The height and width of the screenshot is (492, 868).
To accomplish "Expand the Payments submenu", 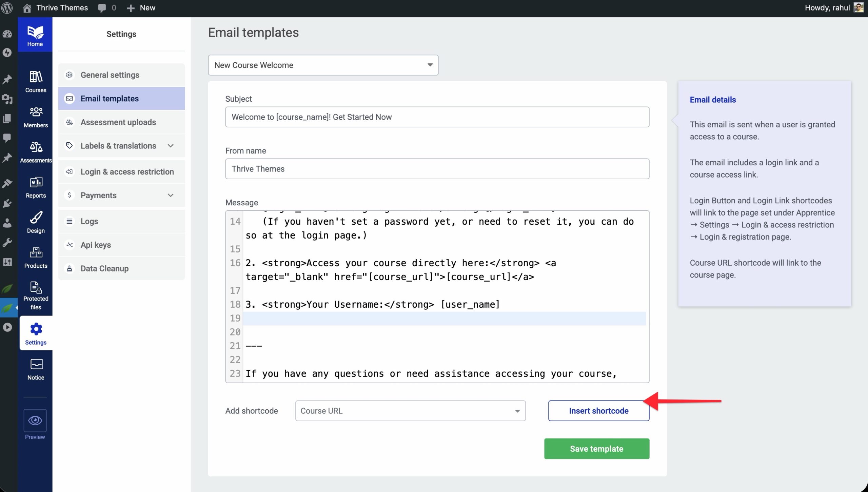I will tap(171, 196).
